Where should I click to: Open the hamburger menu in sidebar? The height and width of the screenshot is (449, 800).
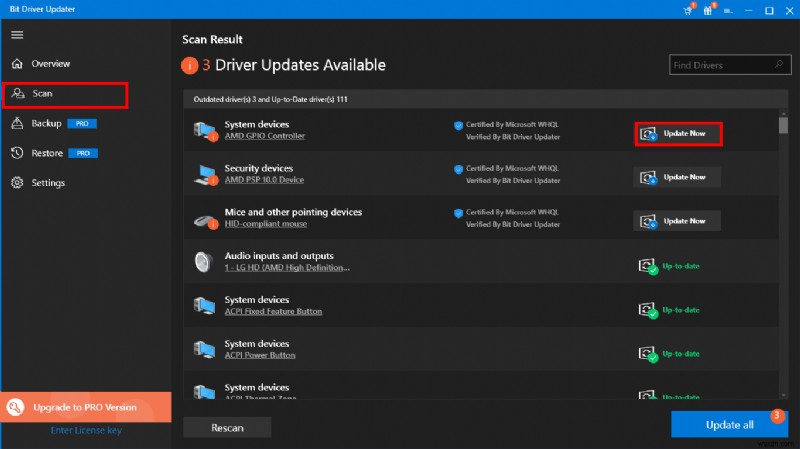[17, 35]
